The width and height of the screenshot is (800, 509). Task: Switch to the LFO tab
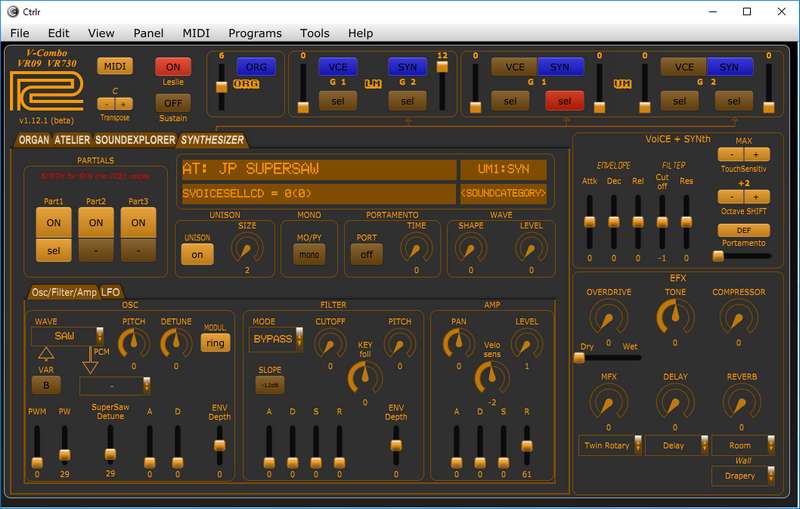110,292
